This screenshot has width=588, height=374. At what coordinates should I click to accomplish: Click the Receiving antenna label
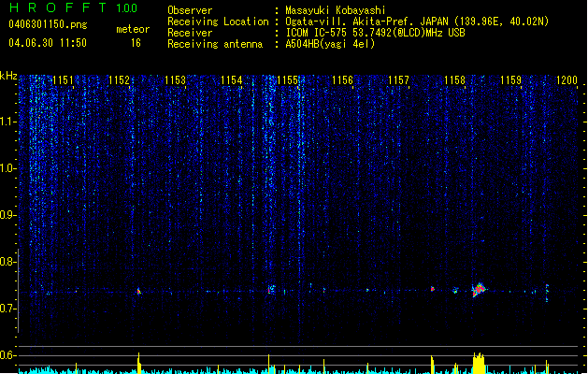click(x=215, y=44)
